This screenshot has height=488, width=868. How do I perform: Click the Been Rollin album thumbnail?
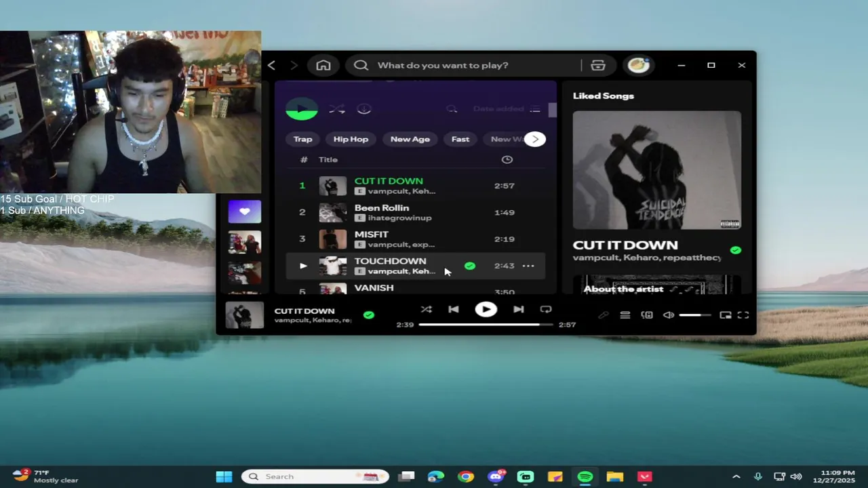pos(332,212)
